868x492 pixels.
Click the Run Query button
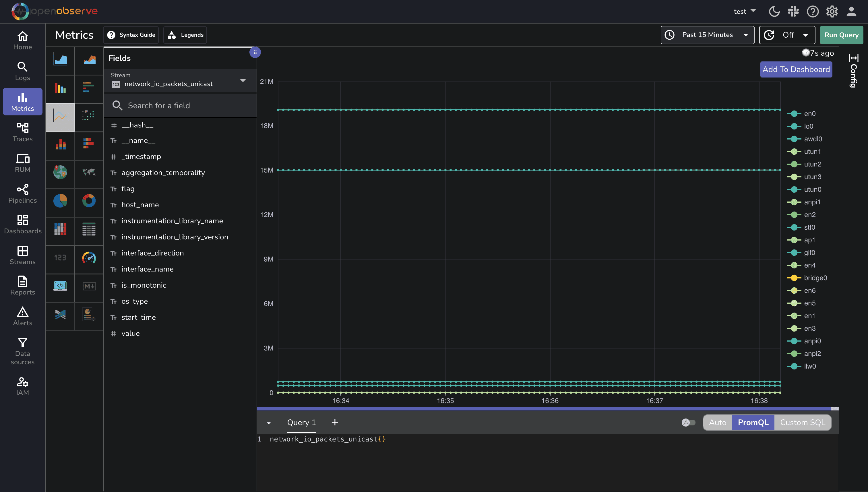pyautogui.click(x=841, y=34)
